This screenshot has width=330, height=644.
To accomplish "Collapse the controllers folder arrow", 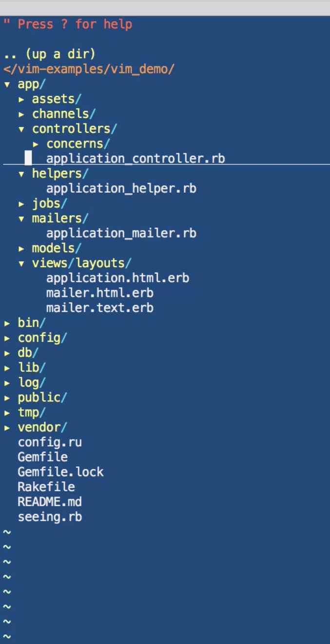I will coord(21,129).
